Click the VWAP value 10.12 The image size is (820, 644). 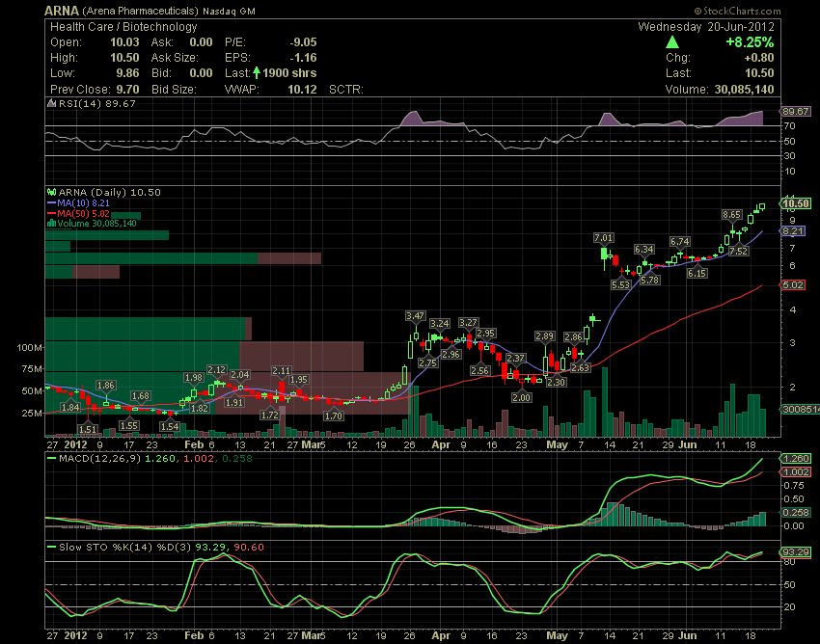[x=302, y=90]
